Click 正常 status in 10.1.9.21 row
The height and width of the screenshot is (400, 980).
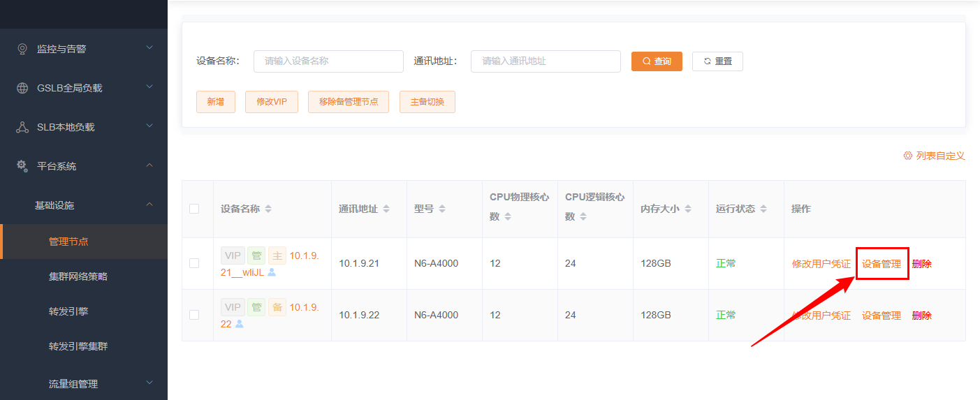(x=726, y=264)
